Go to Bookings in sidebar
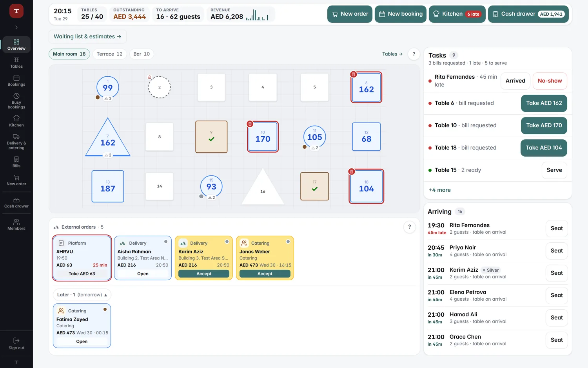 click(16, 81)
